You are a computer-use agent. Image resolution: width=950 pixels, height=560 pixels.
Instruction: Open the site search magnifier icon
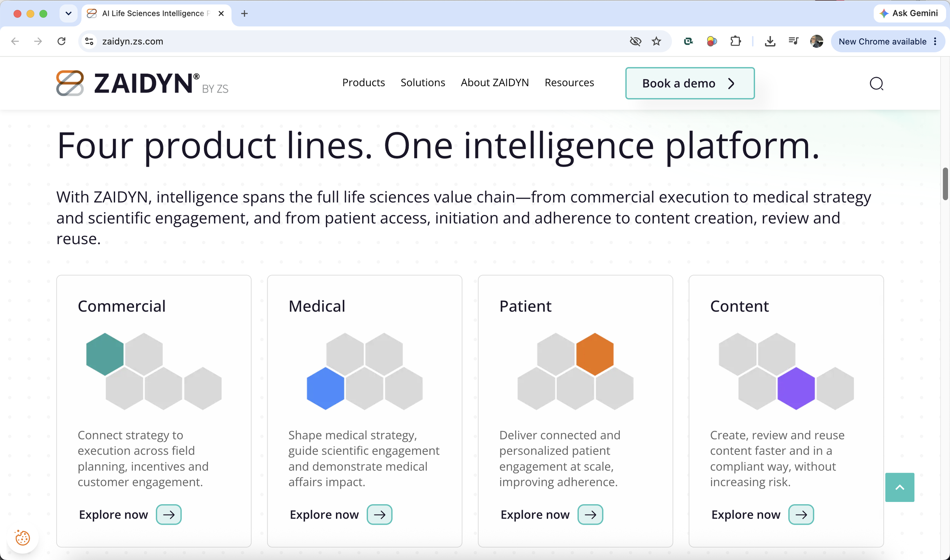click(876, 84)
